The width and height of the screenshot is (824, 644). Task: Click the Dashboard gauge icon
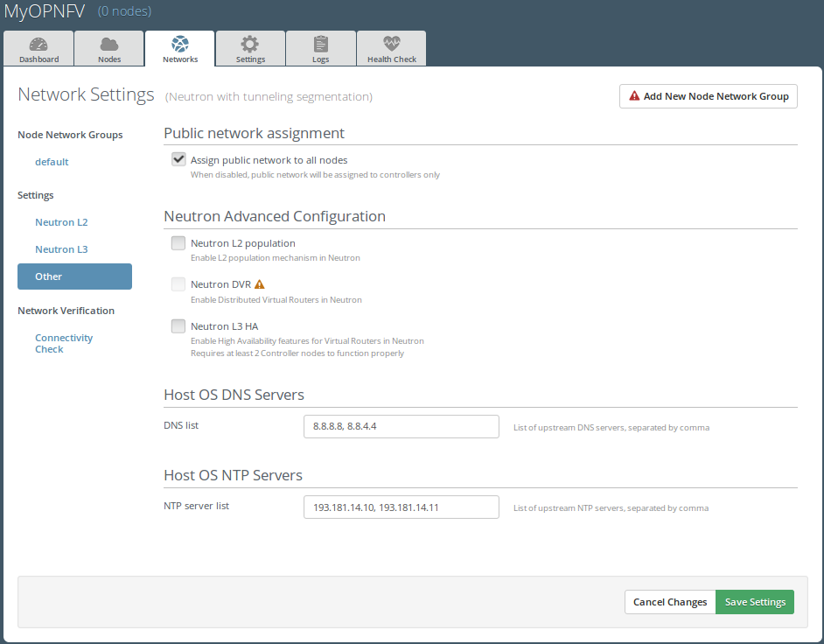point(38,45)
